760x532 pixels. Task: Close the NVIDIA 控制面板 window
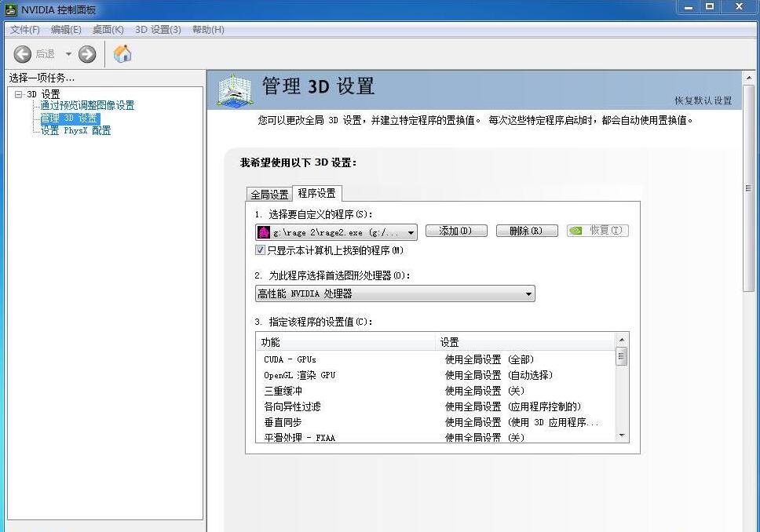click(739, 7)
